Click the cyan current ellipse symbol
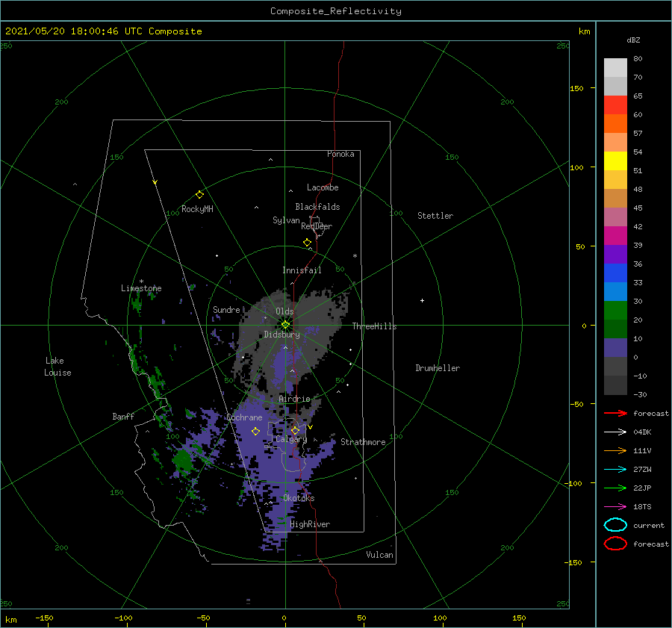The image size is (672, 628). [x=615, y=525]
